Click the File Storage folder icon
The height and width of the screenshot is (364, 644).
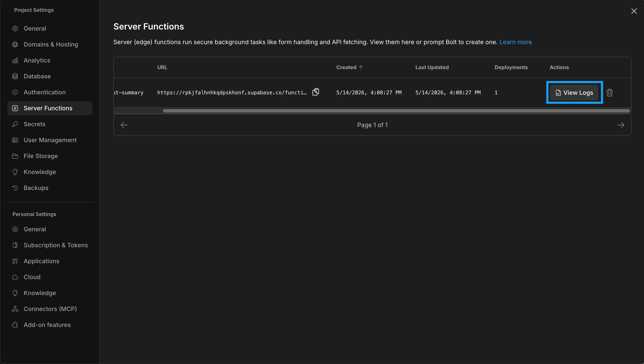pos(15,156)
